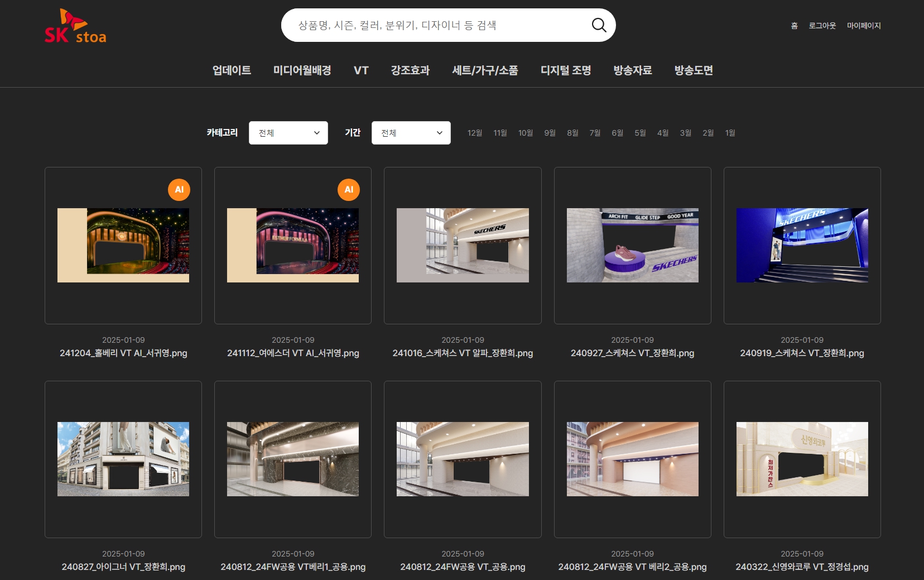Open the 240322 신영와코루 VT thumbnail

802,459
